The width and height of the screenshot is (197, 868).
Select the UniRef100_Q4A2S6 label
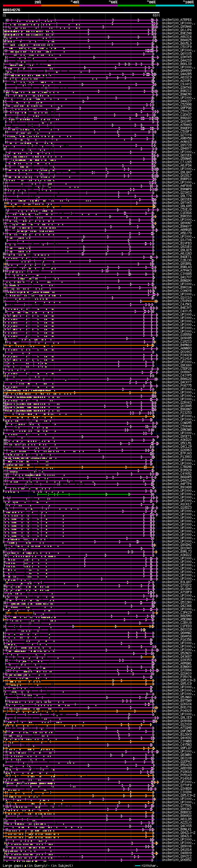tap(177, 481)
